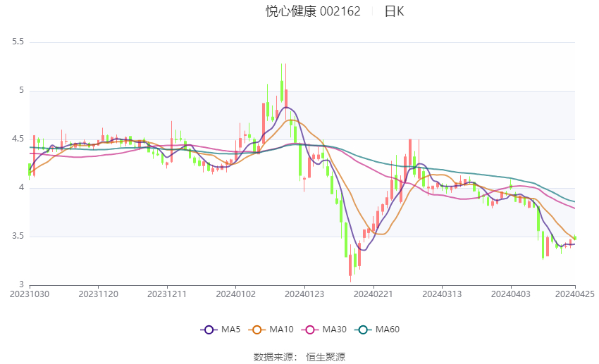The height and width of the screenshot is (364, 599).
Task: Click the 20240102 date axis label
Action: click(235, 294)
